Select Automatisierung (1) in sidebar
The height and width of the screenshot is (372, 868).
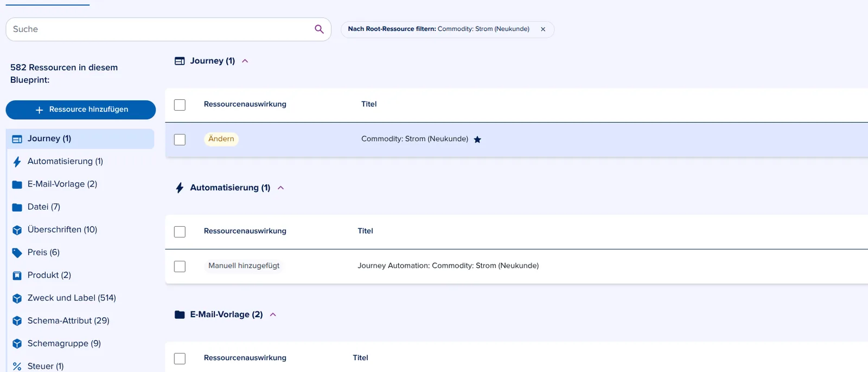(80, 162)
